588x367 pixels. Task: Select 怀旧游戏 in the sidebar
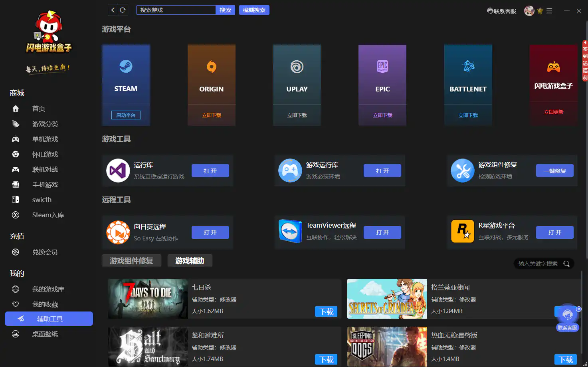(45, 154)
